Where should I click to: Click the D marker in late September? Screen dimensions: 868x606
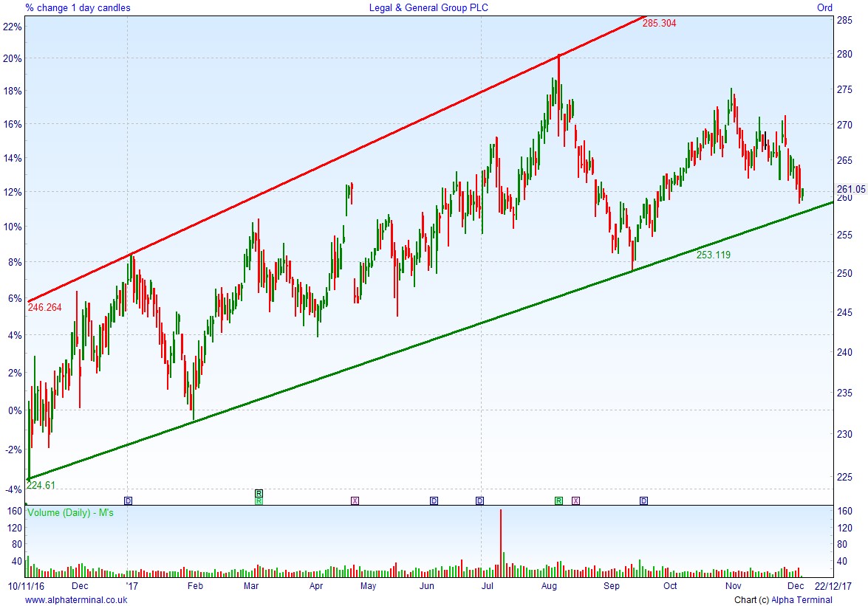644,501
